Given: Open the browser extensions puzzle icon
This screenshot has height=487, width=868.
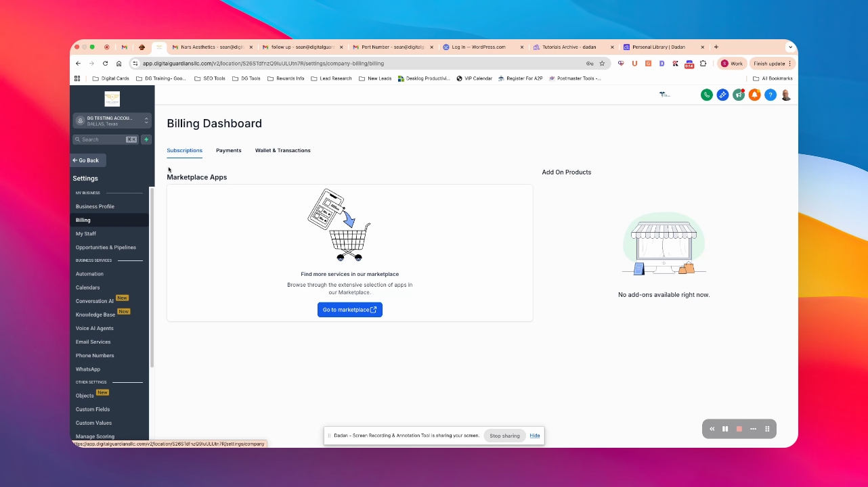Looking at the screenshot, I should pyautogui.click(x=703, y=64).
